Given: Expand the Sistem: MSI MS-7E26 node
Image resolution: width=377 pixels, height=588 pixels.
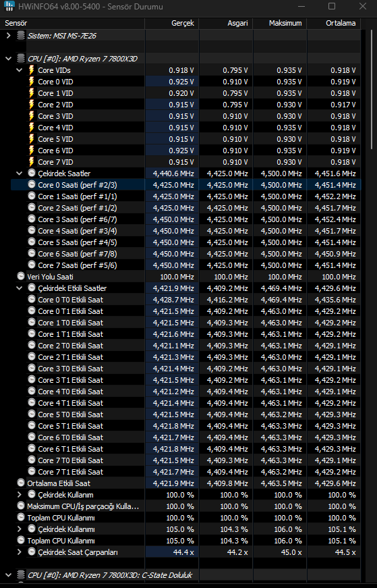Looking at the screenshot, I should pos(9,36).
